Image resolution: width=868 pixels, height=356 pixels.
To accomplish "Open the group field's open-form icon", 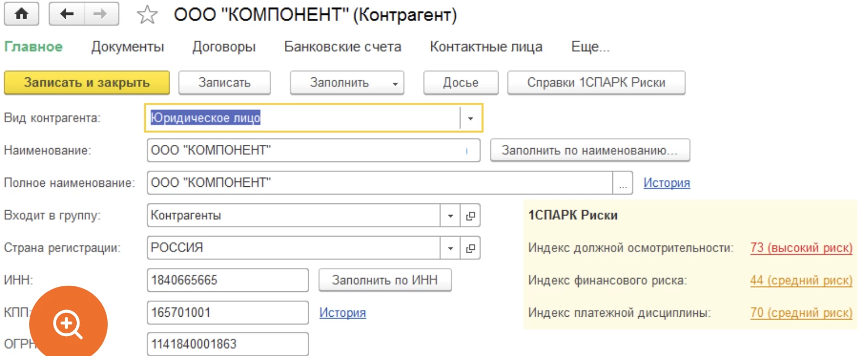I will 470,216.
